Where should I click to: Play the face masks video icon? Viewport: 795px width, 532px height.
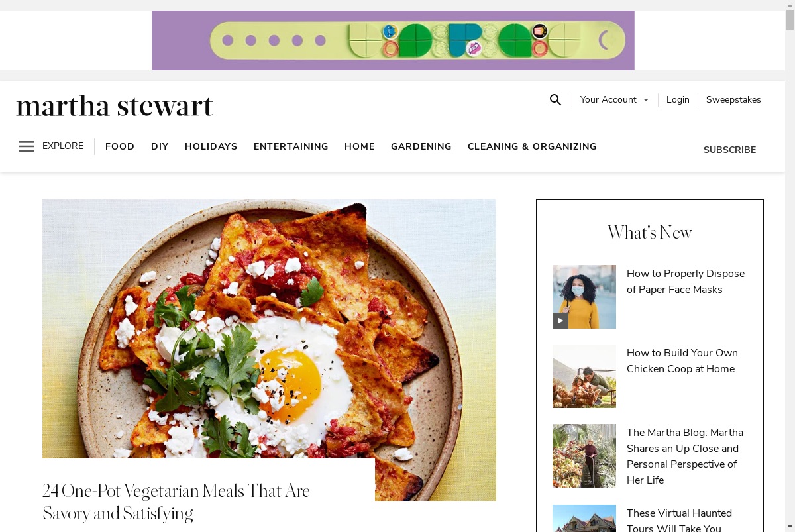(560, 321)
